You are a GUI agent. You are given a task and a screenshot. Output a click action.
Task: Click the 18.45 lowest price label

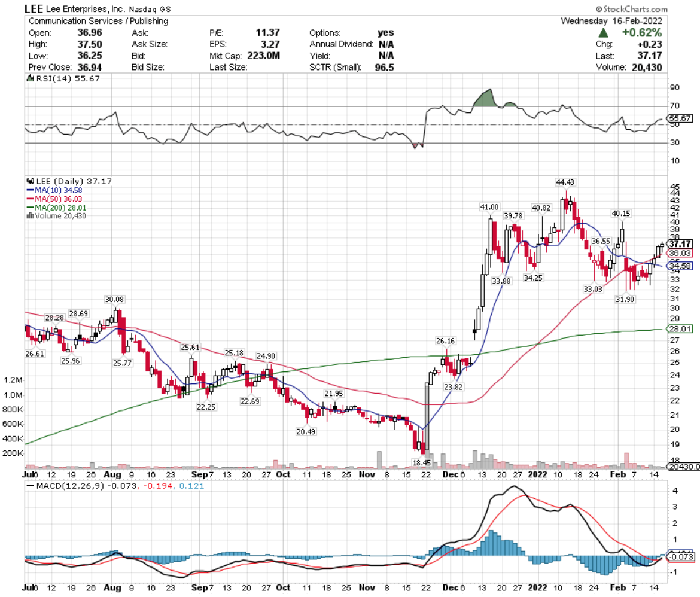(421, 462)
